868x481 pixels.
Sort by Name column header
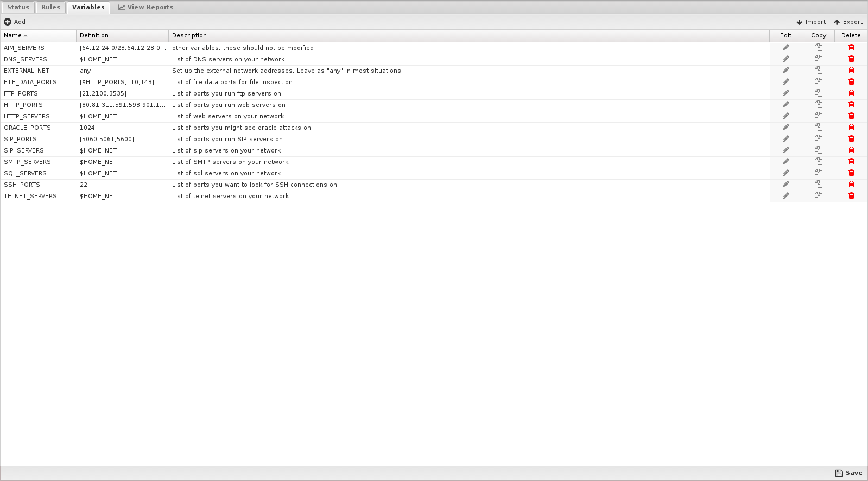[38, 35]
